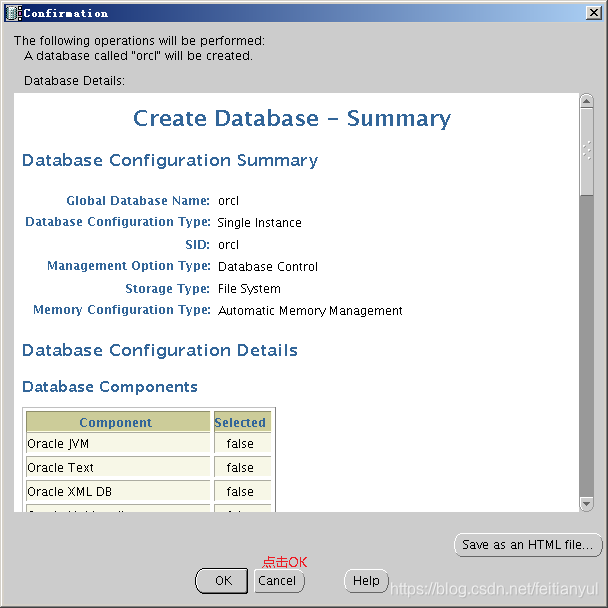Click the 'A database called orcl' message line
The width and height of the screenshot is (608, 608).
(138, 56)
